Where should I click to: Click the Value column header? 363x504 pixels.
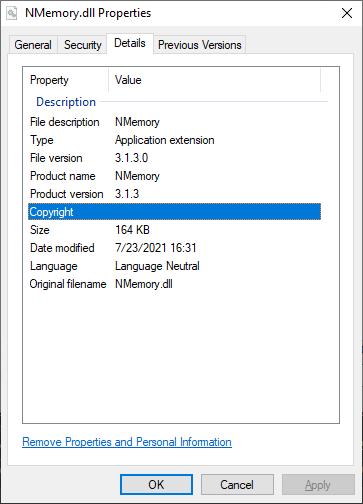pos(214,80)
